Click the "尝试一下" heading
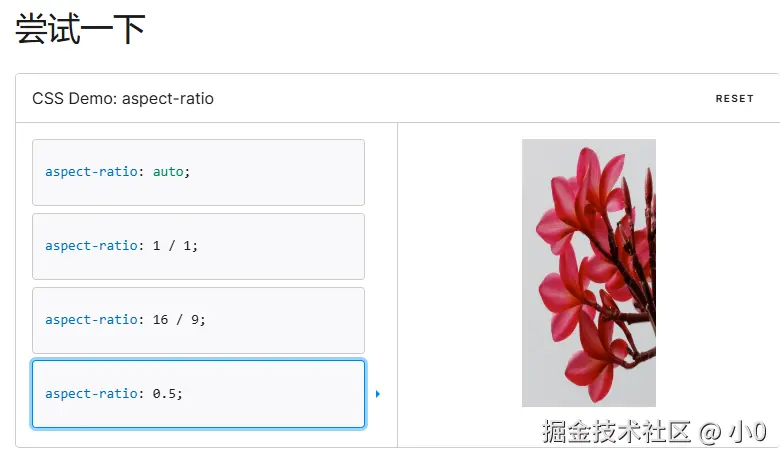 tap(80, 30)
